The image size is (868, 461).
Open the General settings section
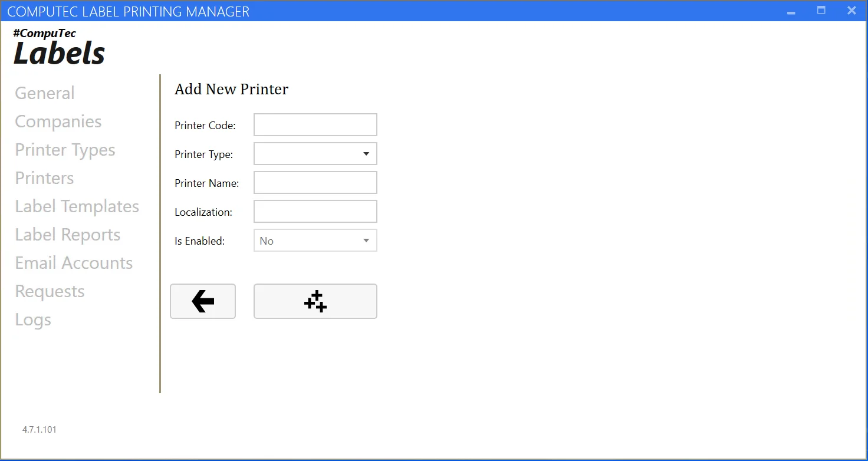45,93
